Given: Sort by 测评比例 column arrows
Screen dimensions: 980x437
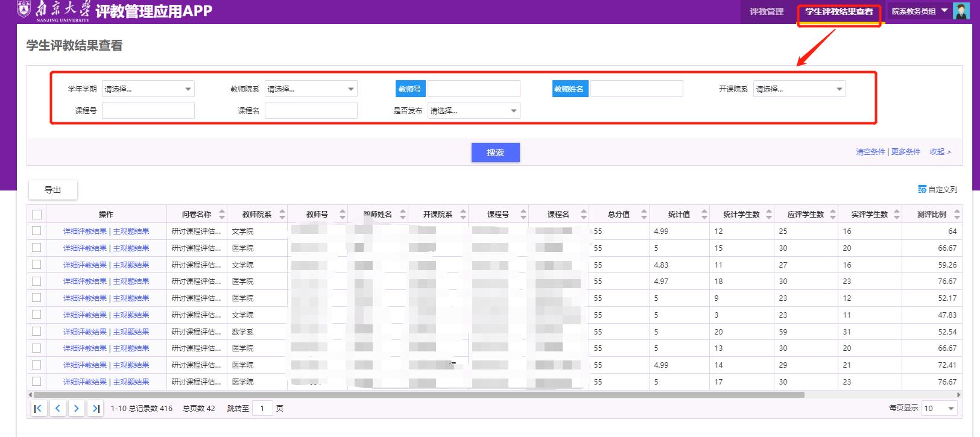Looking at the screenshot, I should [x=957, y=214].
